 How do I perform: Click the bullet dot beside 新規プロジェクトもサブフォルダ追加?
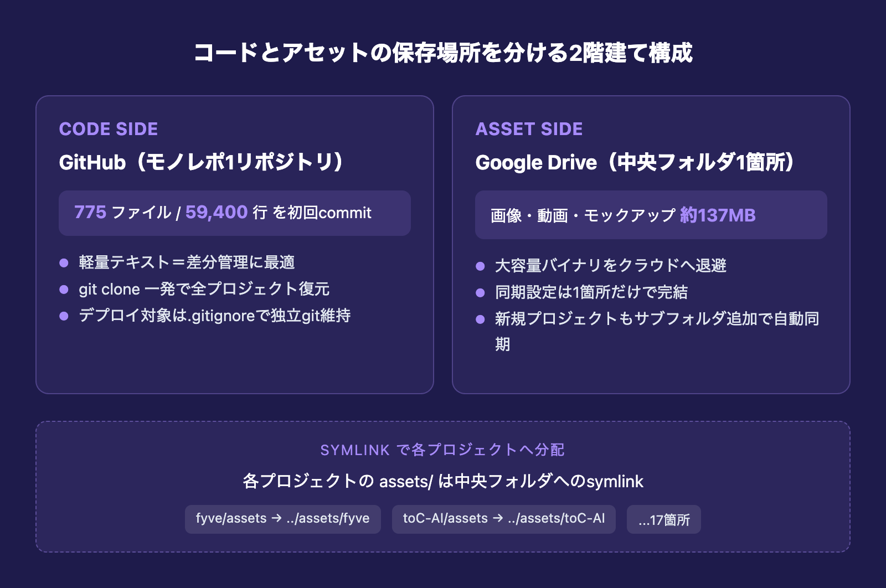click(x=480, y=319)
